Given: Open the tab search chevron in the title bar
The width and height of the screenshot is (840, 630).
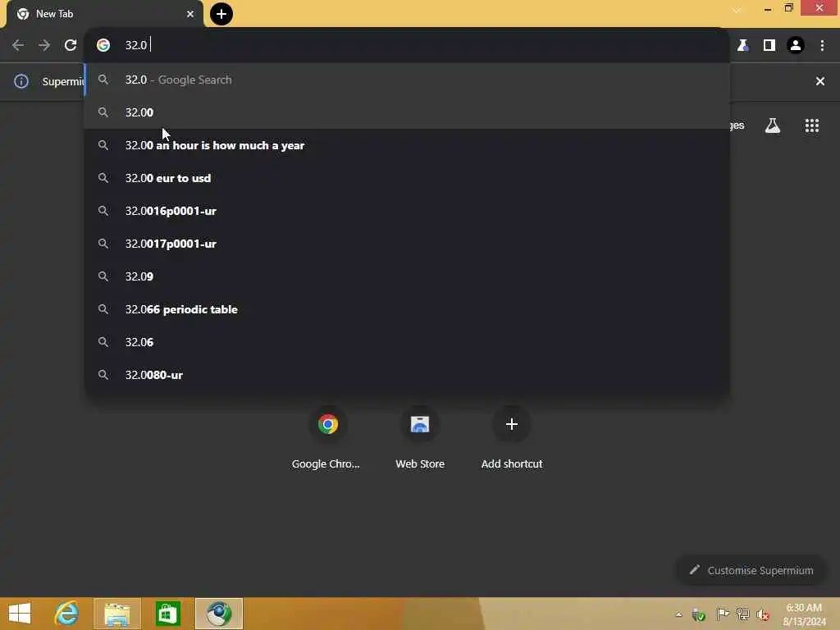Looking at the screenshot, I should click(737, 10).
